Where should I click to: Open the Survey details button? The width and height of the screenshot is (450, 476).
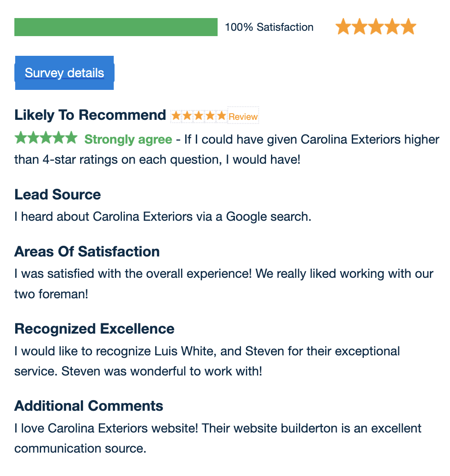tap(64, 73)
